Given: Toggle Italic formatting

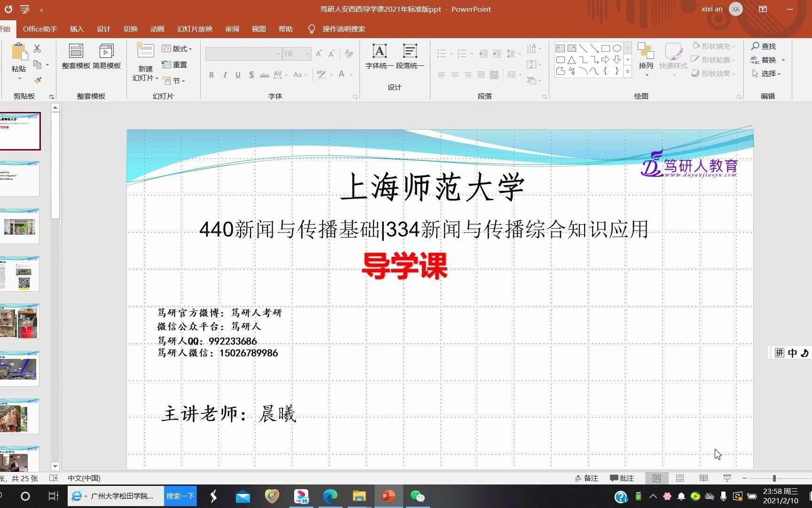Looking at the screenshot, I should [x=225, y=75].
